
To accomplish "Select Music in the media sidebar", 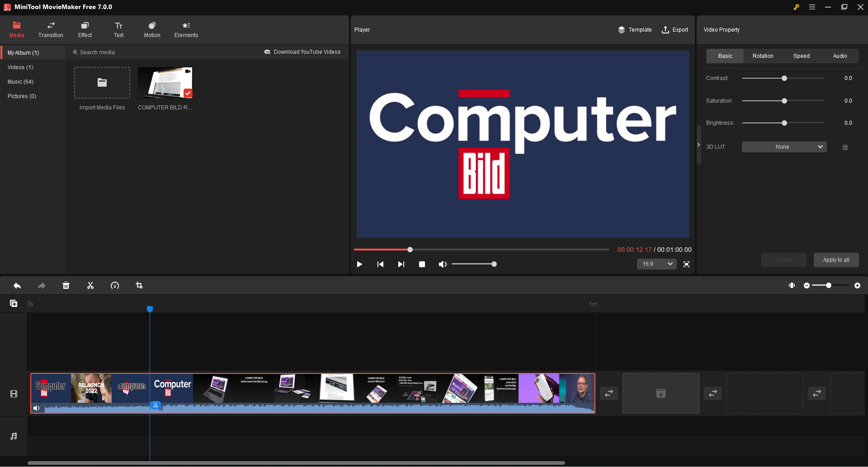I will pos(20,81).
